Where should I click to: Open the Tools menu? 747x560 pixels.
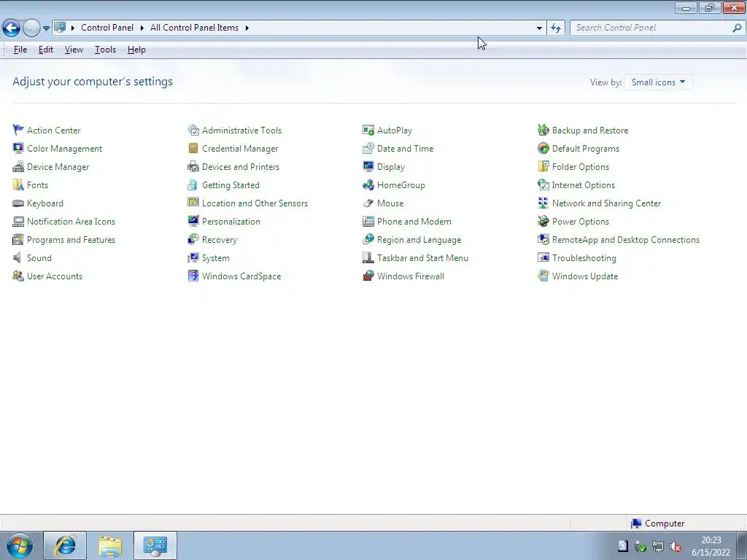(105, 50)
